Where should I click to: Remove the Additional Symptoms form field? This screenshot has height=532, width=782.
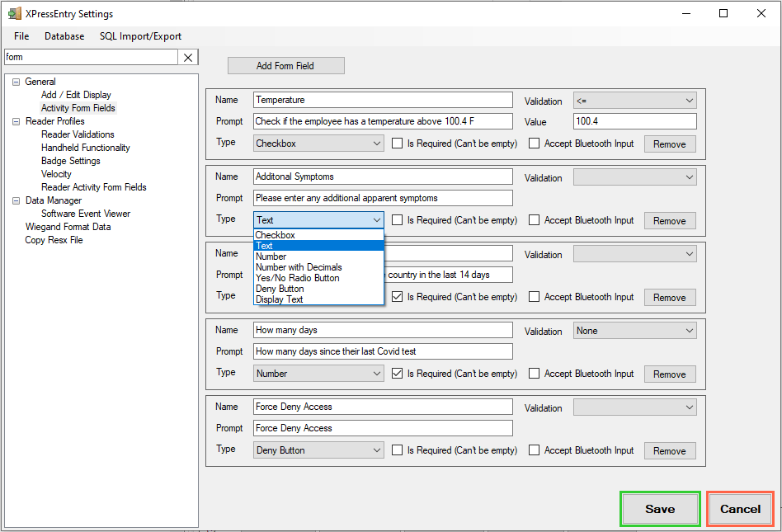669,221
